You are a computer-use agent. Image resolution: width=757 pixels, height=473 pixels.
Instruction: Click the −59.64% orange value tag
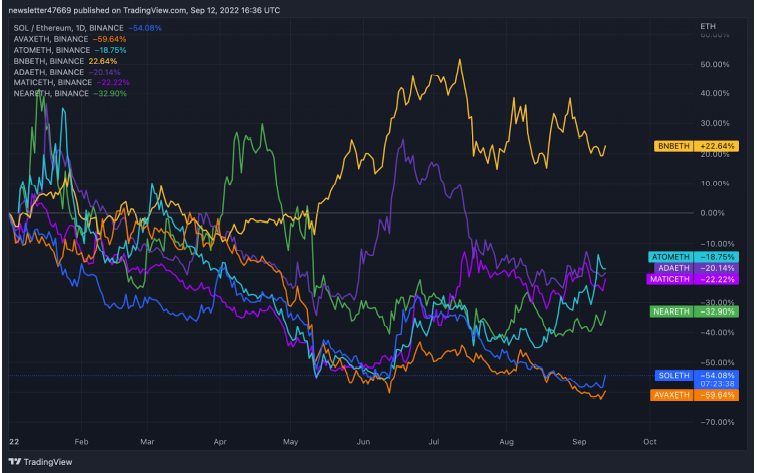pos(716,395)
